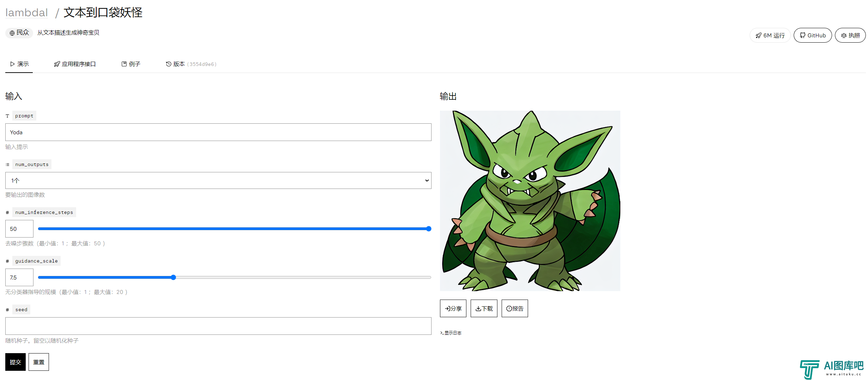Click the bookmark icon beside 例子
Viewport: 868px width, 381px height.
(x=124, y=64)
